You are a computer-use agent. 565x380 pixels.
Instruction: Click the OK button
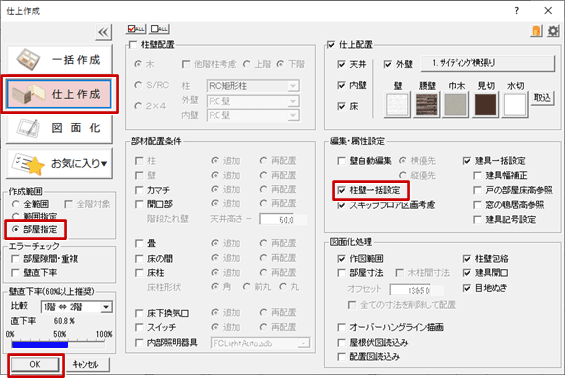tap(35, 364)
